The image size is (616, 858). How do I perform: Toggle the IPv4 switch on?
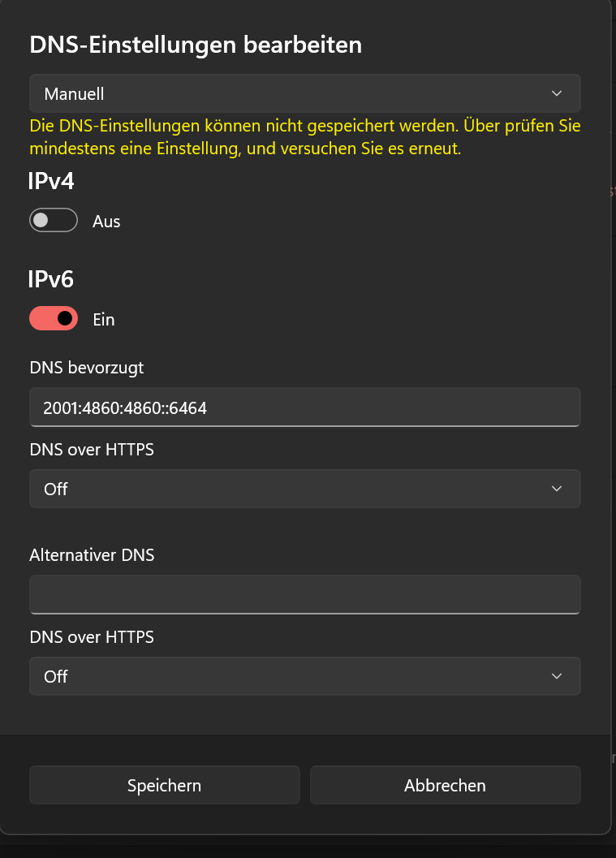pos(54,221)
